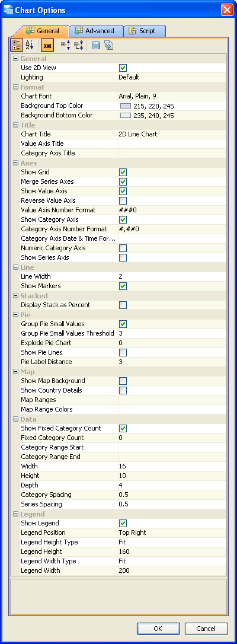Open Legend Height Type value Fit
Screen dimensions: 237x644
(172, 542)
